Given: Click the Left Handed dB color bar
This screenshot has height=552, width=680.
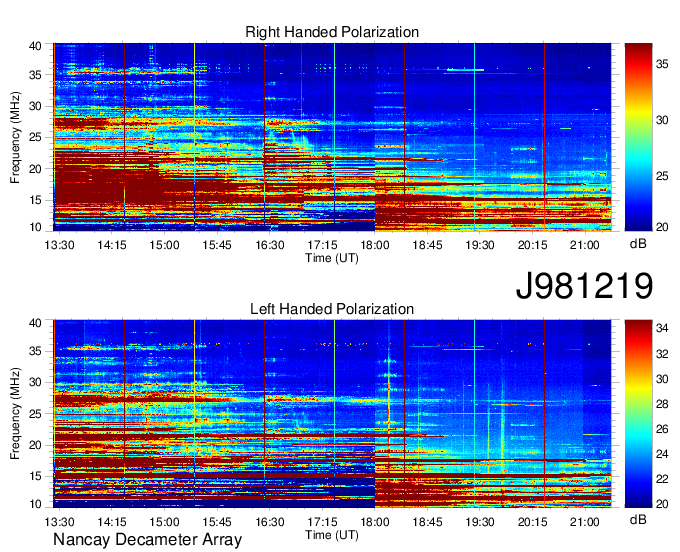Looking at the screenshot, I should tap(638, 414).
